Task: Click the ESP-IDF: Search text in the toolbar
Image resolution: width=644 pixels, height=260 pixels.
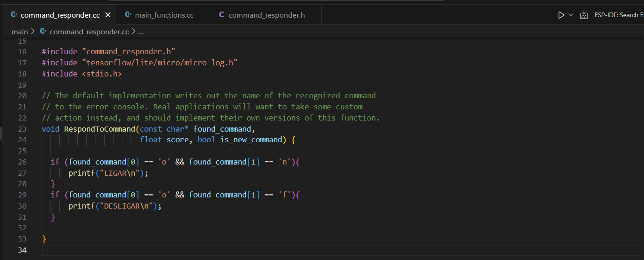Action: pos(619,15)
